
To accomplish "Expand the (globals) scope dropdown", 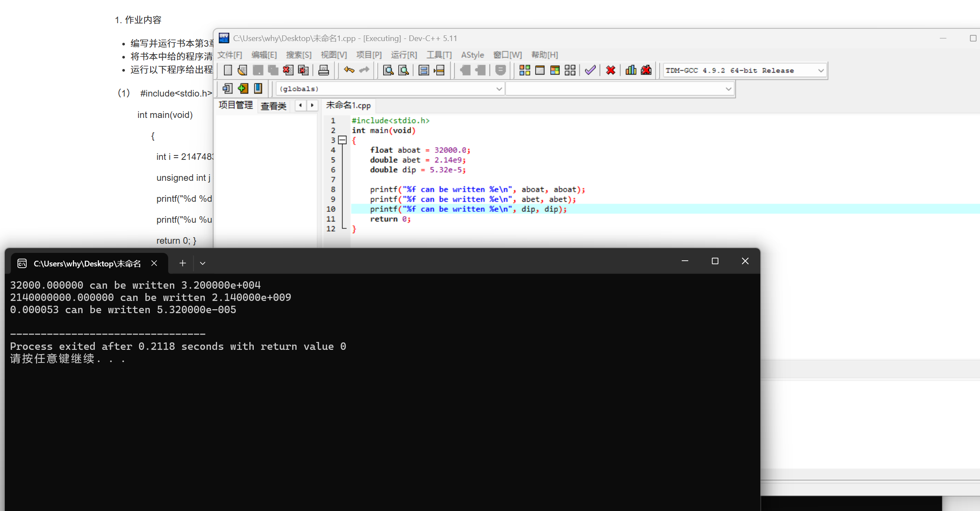I will [x=499, y=89].
